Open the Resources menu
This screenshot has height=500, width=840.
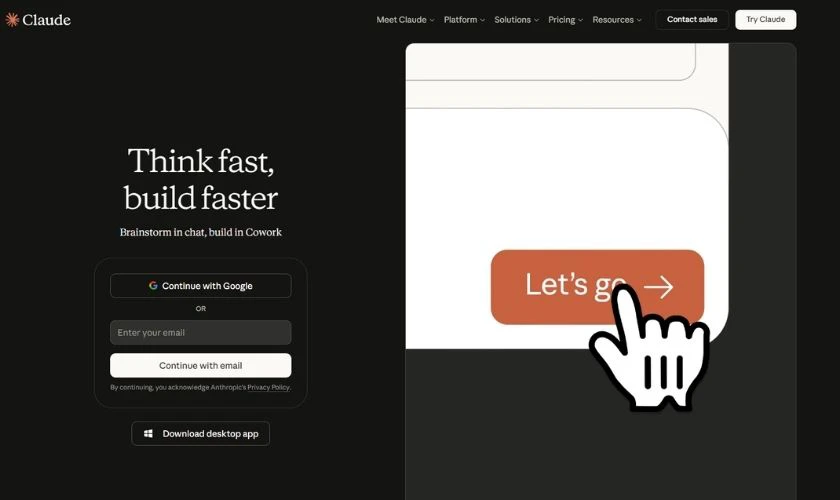(617, 20)
